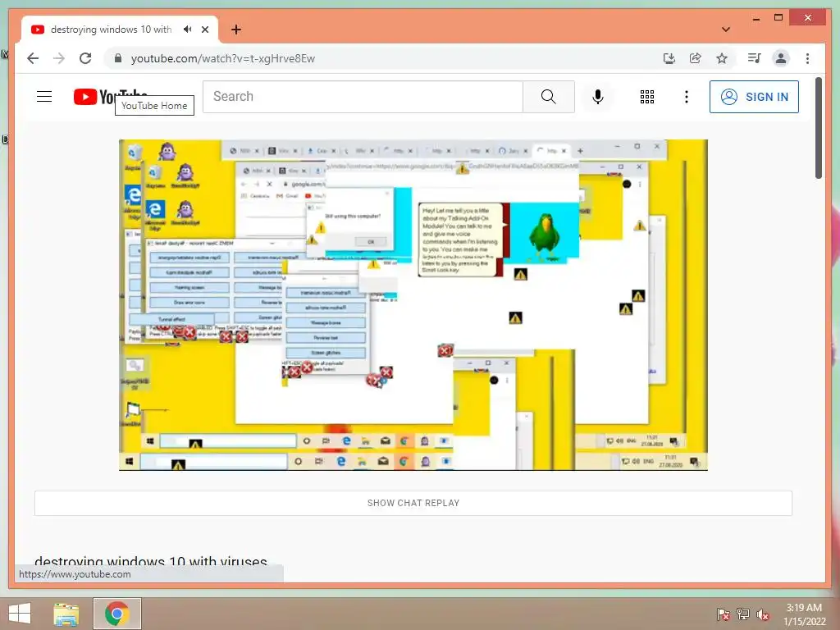Open the Chrome three-dot menu

click(807, 58)
